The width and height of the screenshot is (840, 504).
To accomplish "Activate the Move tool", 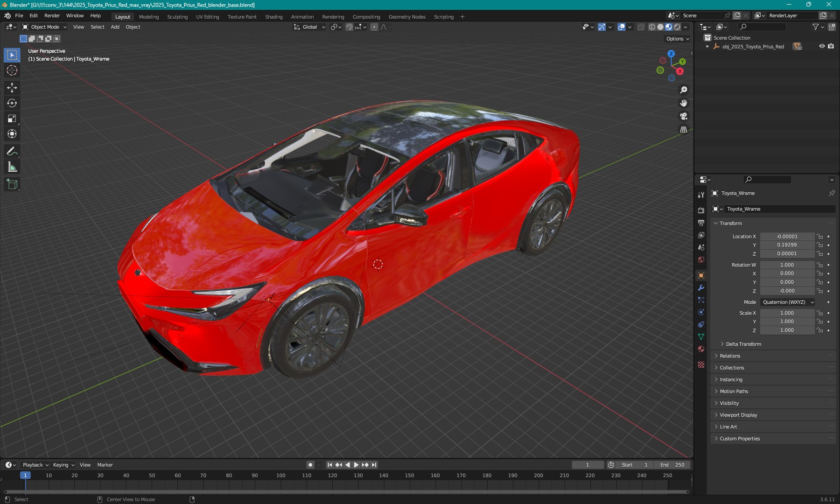I will 12,88.
